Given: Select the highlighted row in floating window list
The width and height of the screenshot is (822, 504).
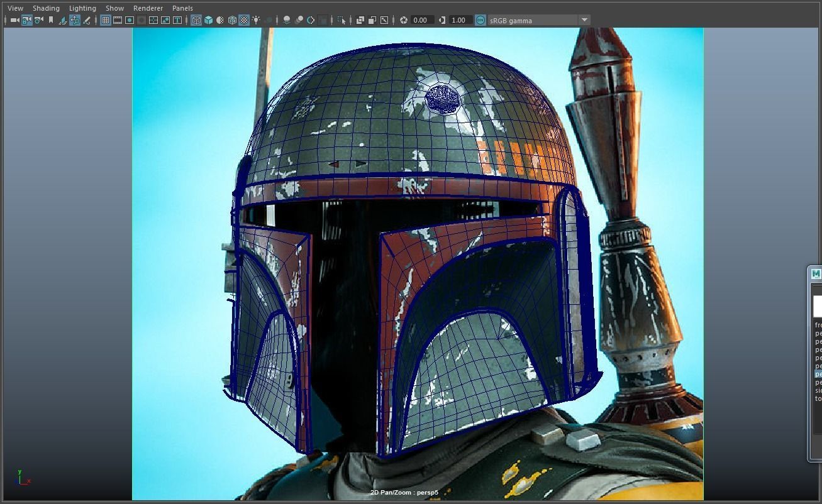Looking at the screenshot, I should 818,374.
